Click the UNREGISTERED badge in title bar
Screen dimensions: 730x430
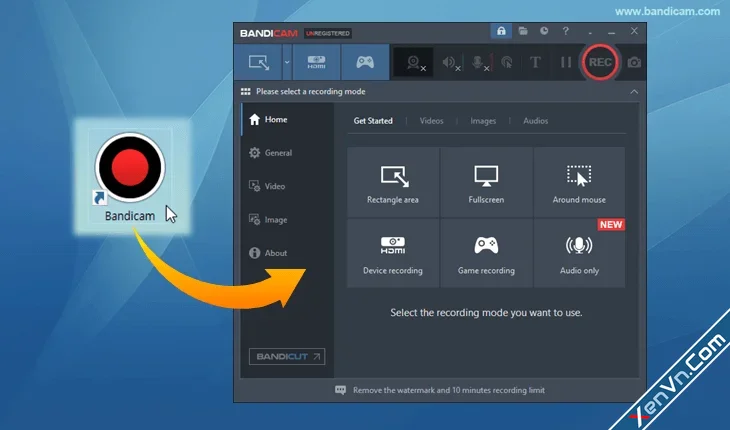click(x=328, y=34)
